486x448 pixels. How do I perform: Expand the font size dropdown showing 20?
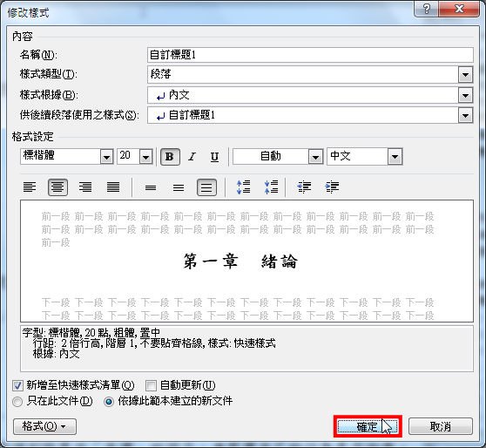(145, 157)
